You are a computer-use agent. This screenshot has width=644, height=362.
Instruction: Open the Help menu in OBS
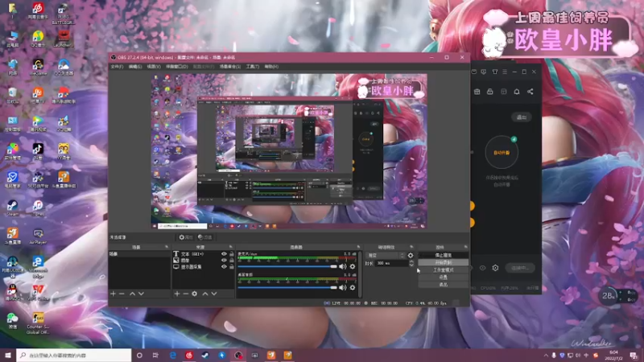point(271,67)
